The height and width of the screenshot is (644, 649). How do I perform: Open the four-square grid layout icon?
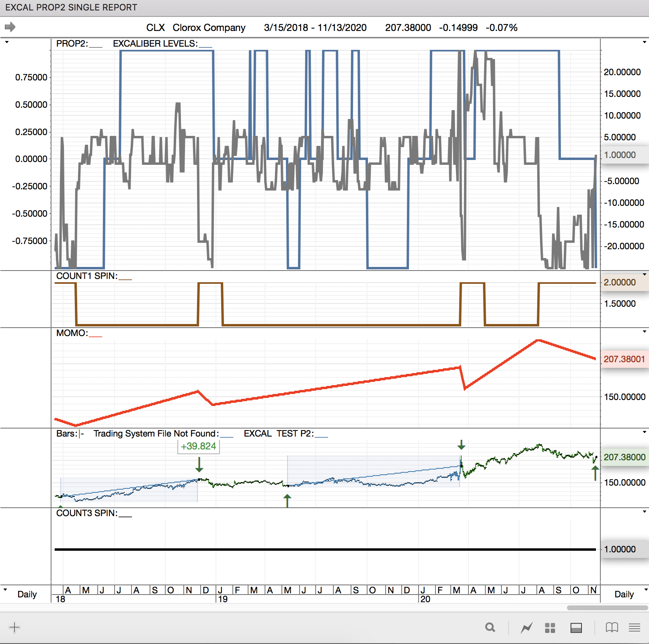(x=550, y=628)
